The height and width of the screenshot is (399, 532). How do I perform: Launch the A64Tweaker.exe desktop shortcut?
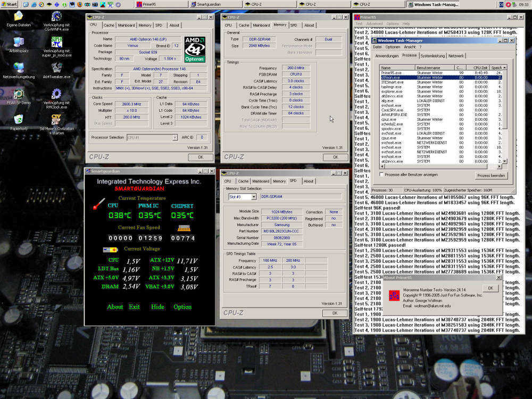click(56, 68)
